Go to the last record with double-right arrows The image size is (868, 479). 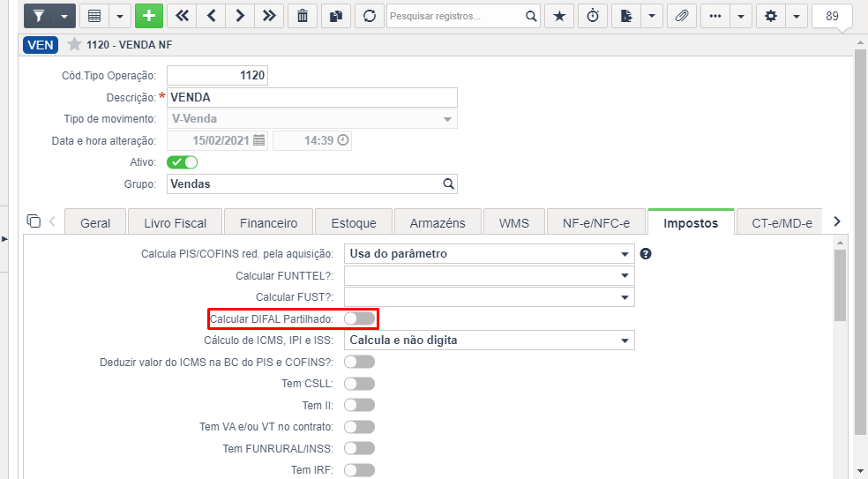tap(270, 16)
